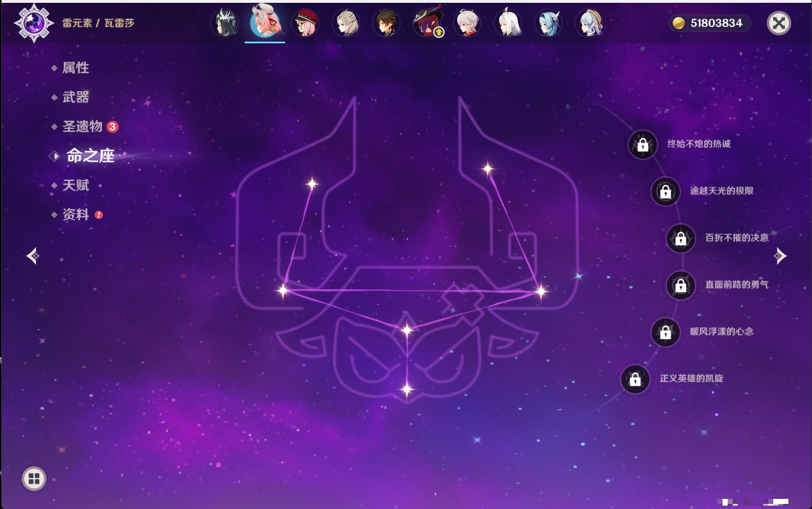Click the red exclamation badge on 资料
Screen dimensions: 812x509
click(x=99, y=214)
